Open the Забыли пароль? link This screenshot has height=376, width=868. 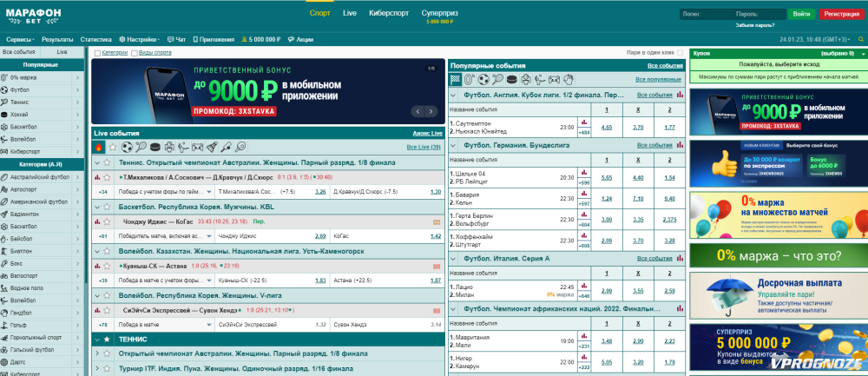point(755,25)
